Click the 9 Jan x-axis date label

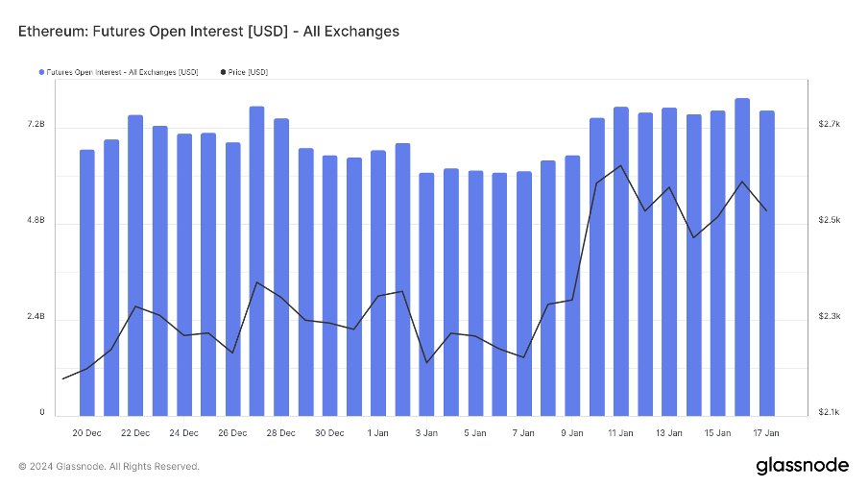571,433
